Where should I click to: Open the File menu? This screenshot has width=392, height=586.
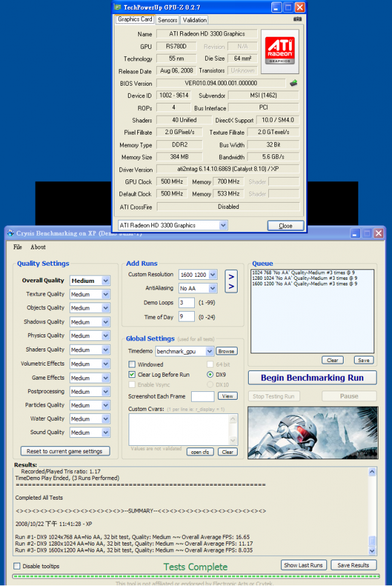(18, 247)
